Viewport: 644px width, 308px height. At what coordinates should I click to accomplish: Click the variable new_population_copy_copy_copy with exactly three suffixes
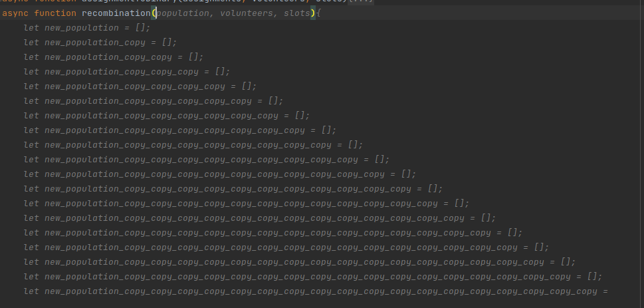pyautogui.click(x=122, y=72)
